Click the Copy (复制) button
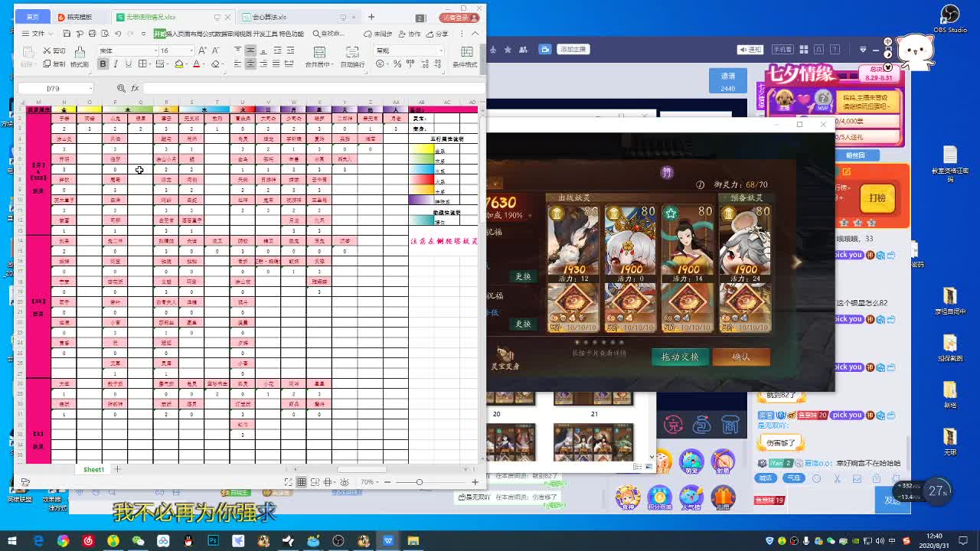Viewport: 980px width, 551px height. point(54,64)
